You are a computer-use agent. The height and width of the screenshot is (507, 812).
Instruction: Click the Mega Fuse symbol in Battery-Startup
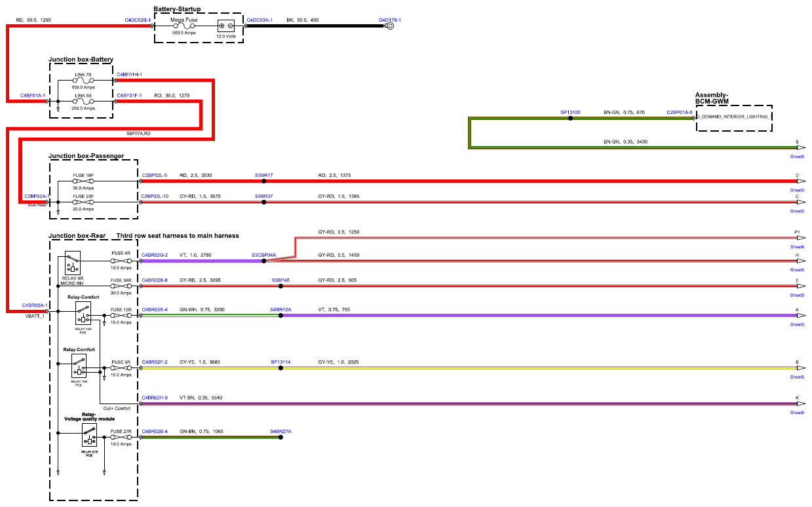[184, 26]
